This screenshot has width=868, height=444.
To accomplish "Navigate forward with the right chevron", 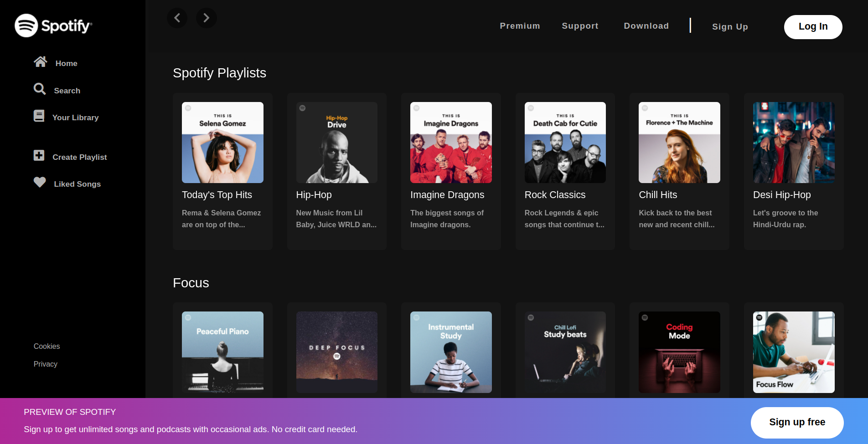I will (x=206, y=18).
